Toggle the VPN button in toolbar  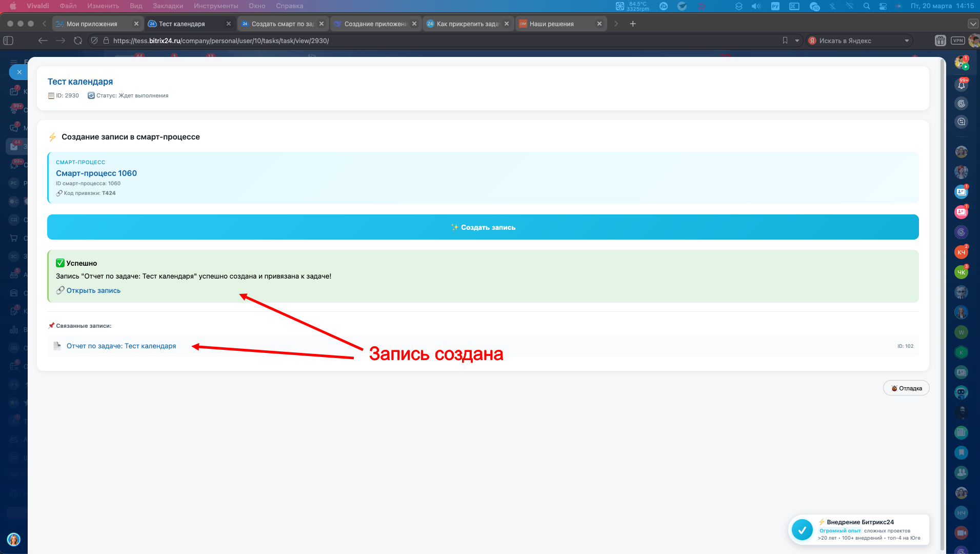(x=958, y=41)
